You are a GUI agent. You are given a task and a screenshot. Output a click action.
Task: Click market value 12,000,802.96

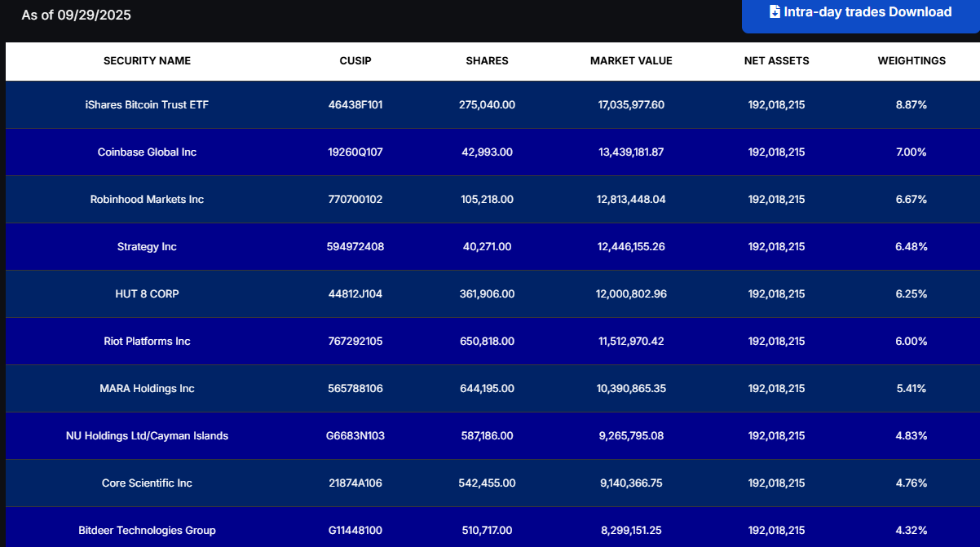point(631,294)
